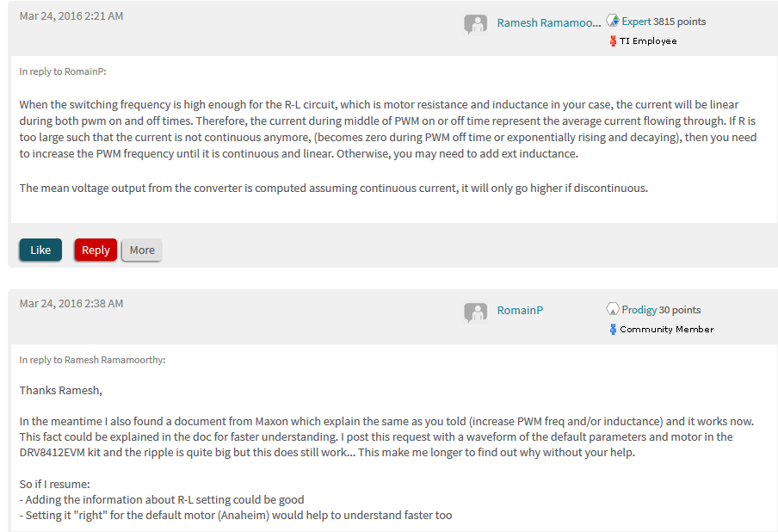Expand the More options menu
The width and height of the screenshot is (778, 532).
pos(142,250)
